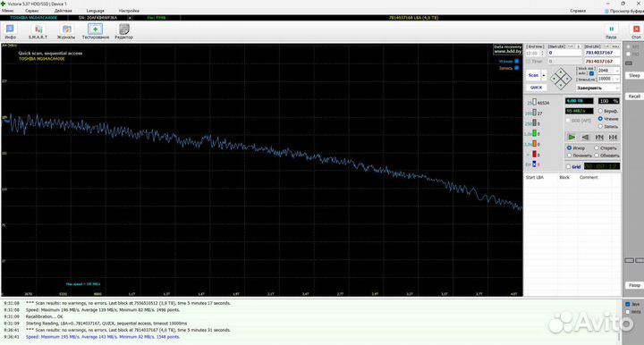The image size is (644, 345).
Task: Open the Настройки menu
Action: pyautogui.click(x=129, y=11)
